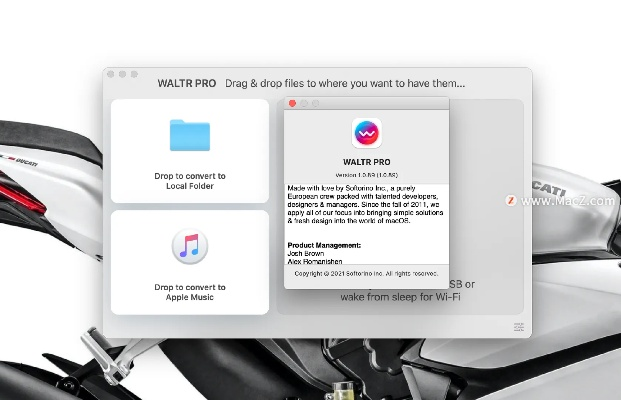Click the blue Local Folder icon
This screenshot has width=621, height=400.
[x=190, y=136]
